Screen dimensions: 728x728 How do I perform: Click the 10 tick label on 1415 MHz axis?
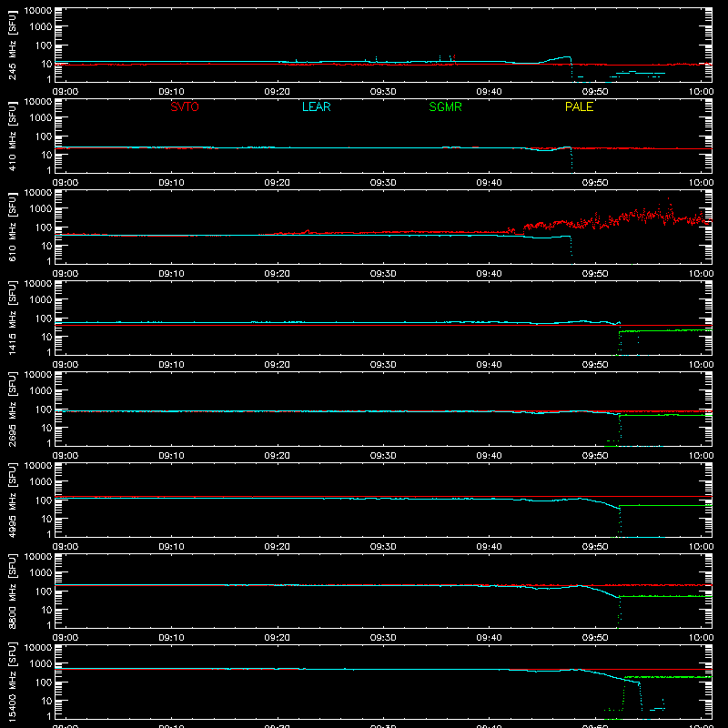point(46,337)
